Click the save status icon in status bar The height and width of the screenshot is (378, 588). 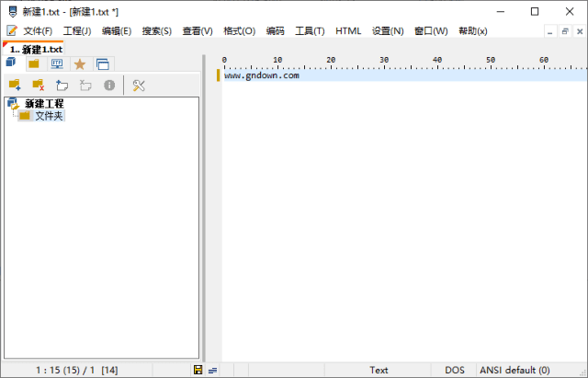[198, 370]
